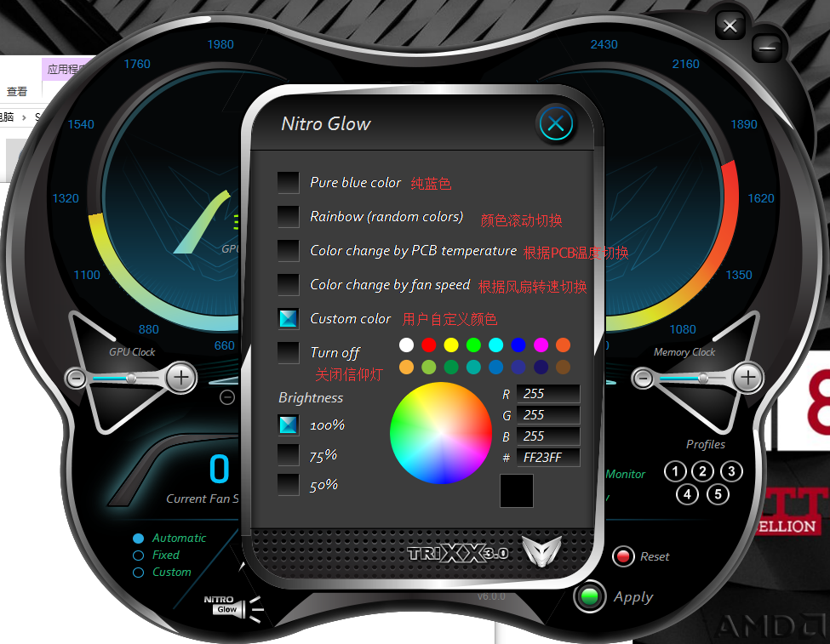830x644 pixels.
Task: Pick the magenta color swatch
Action: (x=541, y=345)
